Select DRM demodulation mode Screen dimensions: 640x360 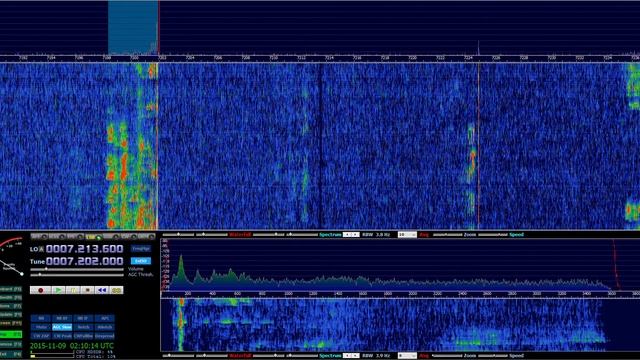(x=146, y=236)
